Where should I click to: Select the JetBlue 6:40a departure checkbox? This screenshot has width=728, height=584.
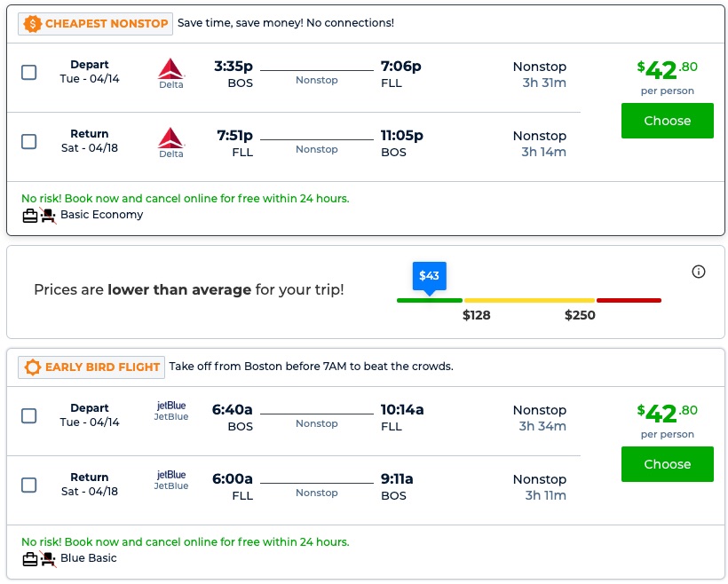(x=29, y=415)
